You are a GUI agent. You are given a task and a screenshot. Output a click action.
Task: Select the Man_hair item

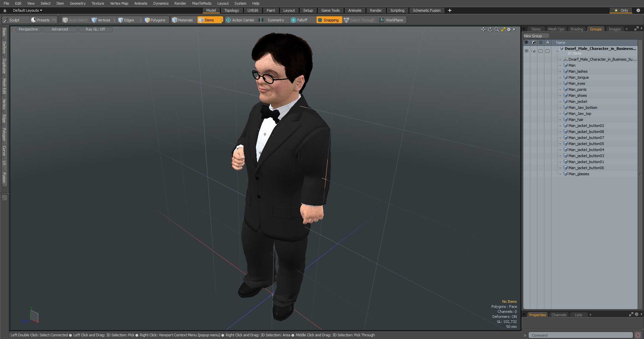576,120
